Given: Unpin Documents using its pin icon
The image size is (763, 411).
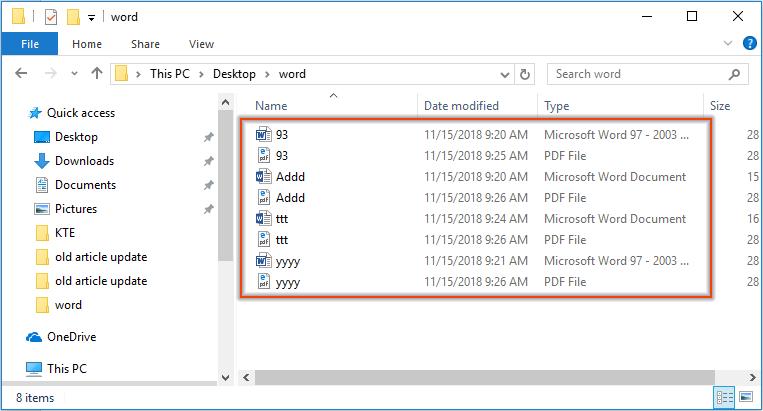Looking at the screenshot, I should point(208,185).
